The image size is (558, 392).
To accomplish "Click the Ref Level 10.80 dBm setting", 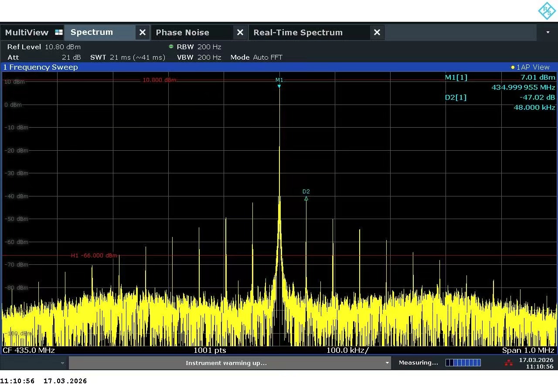I will (44, 47).
